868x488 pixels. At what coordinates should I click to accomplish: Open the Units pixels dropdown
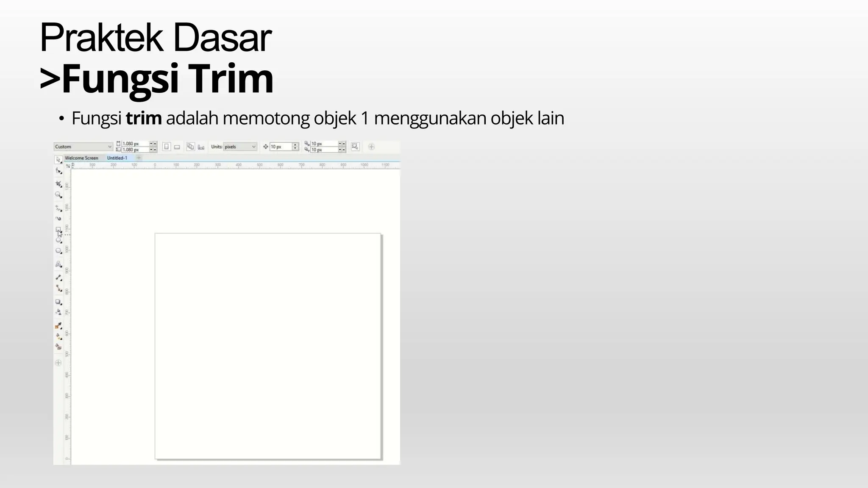240,147
